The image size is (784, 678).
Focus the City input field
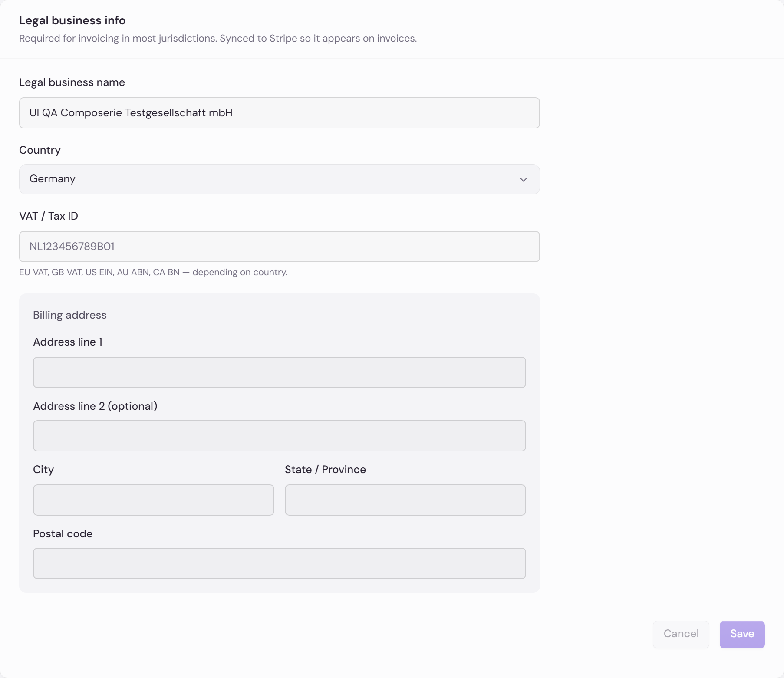153,500
